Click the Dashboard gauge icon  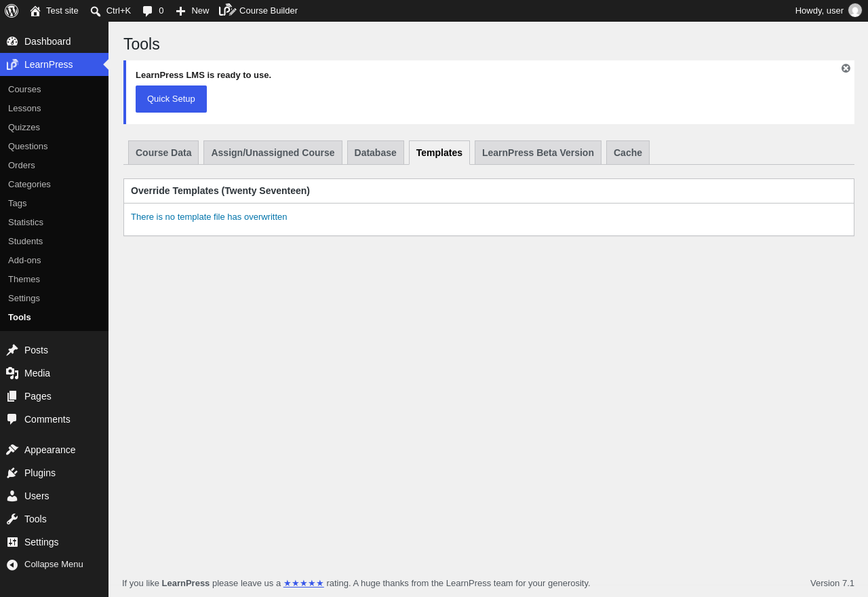(12, 41)
